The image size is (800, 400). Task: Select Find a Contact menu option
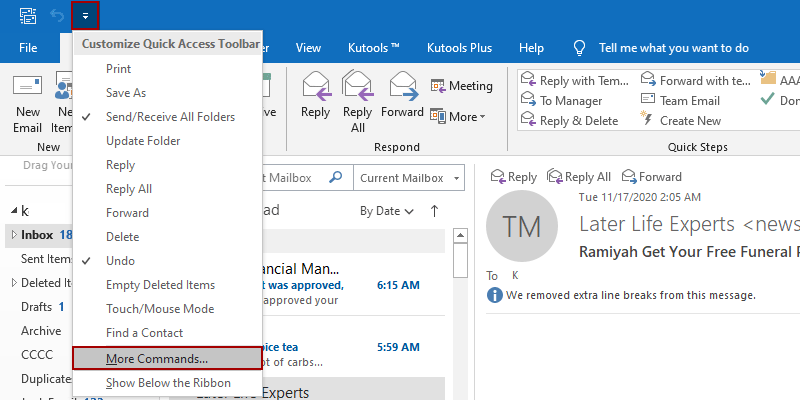coord(167,333)
